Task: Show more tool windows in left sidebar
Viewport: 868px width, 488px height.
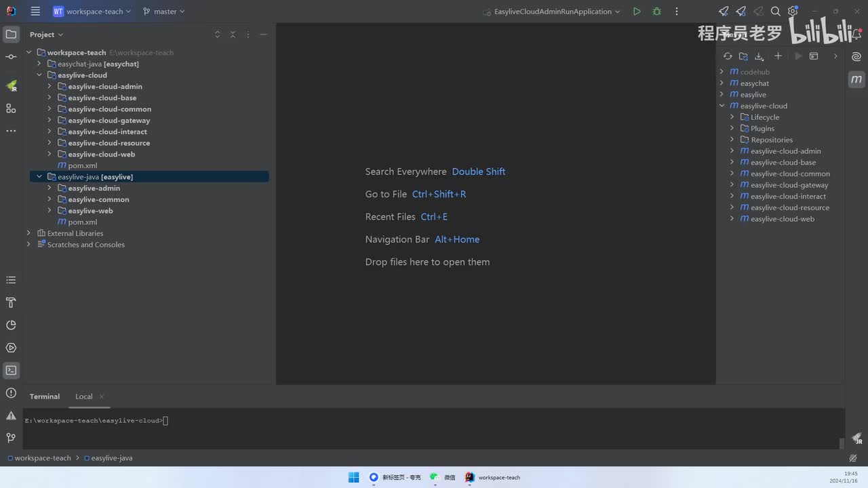Action: click(11, 131)
